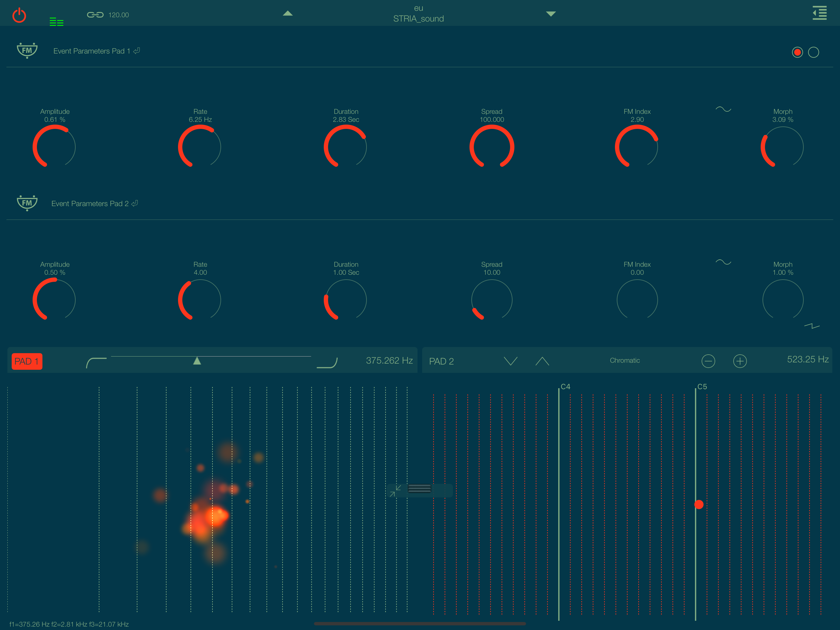Click the Pad 1 sine waveform icon
The height and width of the screenshot is (630, 840).
pyautogui.click(x=723, y=110)
